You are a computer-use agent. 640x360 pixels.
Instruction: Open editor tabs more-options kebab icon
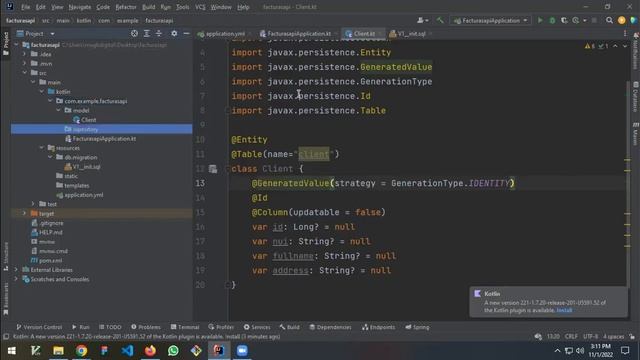coord(625,33)
